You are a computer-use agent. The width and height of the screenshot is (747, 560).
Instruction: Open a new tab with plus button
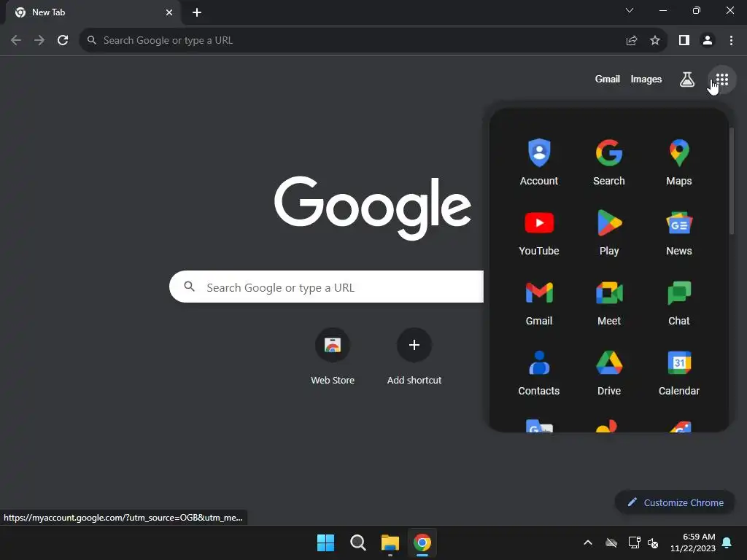(x=197, y=12)
